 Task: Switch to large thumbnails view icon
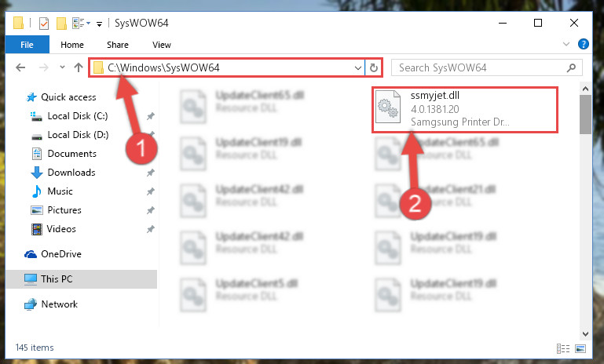tap(580, 348)
